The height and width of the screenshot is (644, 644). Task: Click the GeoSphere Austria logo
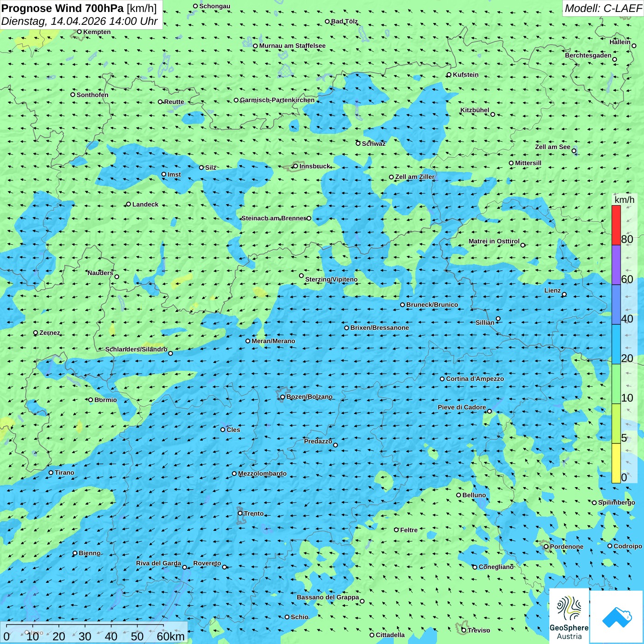[x=569, y=616]
